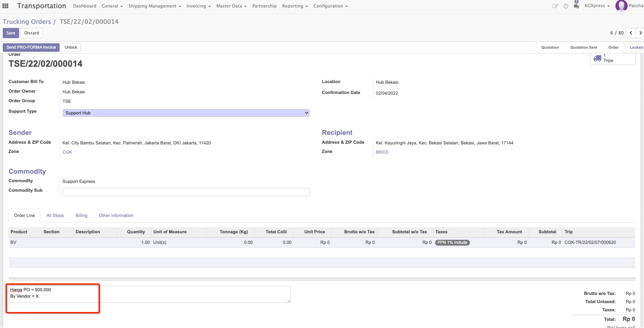
Task: Click the Support Express commodity value
Action: point(79,182)
